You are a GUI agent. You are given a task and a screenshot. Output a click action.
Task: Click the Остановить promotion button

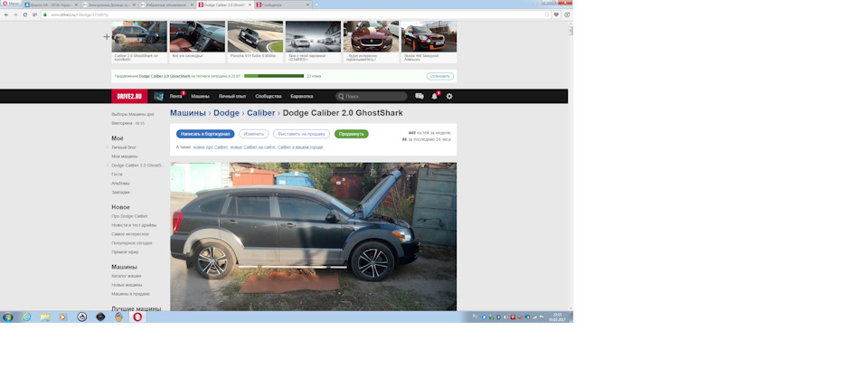[x=440, y=76]
